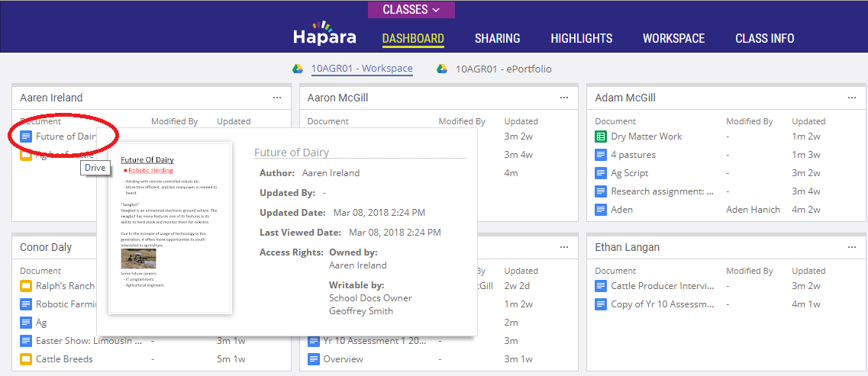Open the Cattle Breeds presentation

64,359
